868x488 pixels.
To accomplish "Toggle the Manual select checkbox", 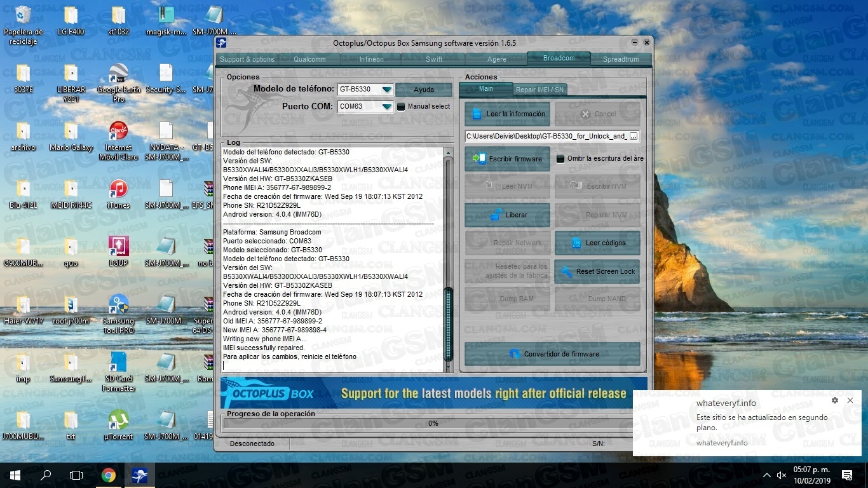I will click(x=401, y=107).
